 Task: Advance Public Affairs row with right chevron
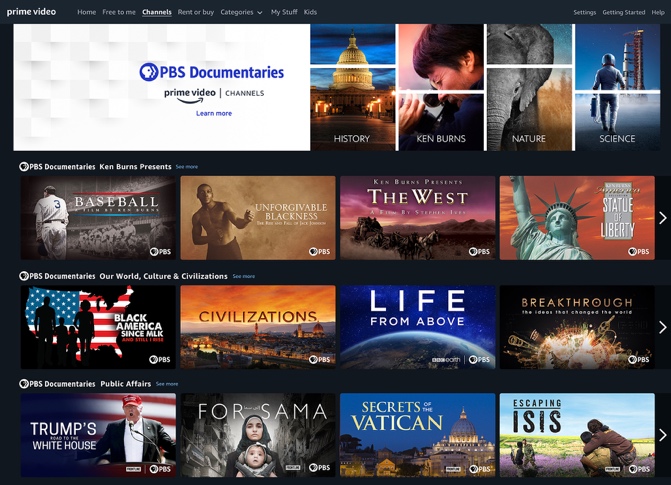663,435
